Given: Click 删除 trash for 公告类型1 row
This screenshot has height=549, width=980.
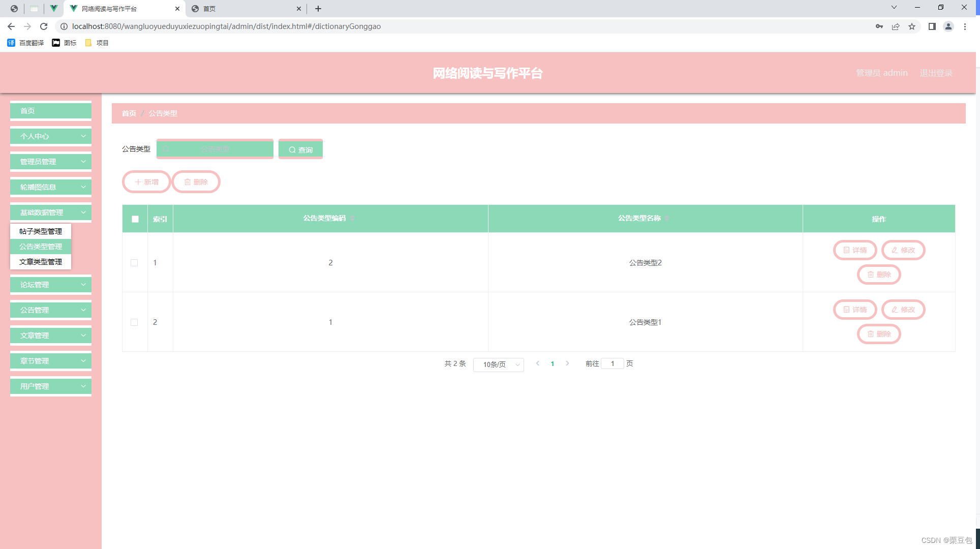Looking at the screenshot, I should [879, 334].
